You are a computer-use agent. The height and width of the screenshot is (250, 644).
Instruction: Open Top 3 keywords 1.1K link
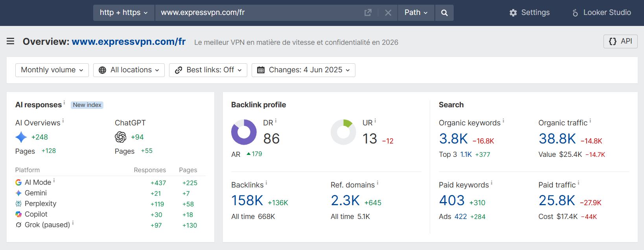point(466,154)
